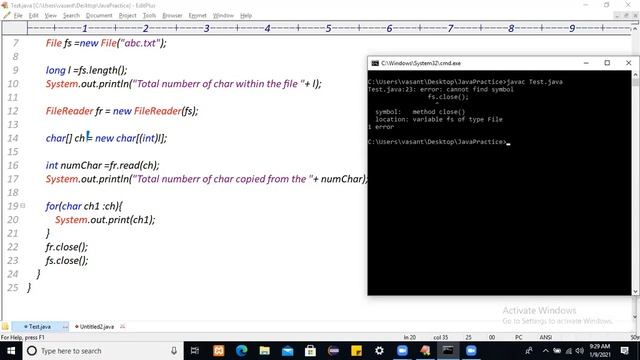Click the microphone icon in the search box

click(x=174, y=351)
